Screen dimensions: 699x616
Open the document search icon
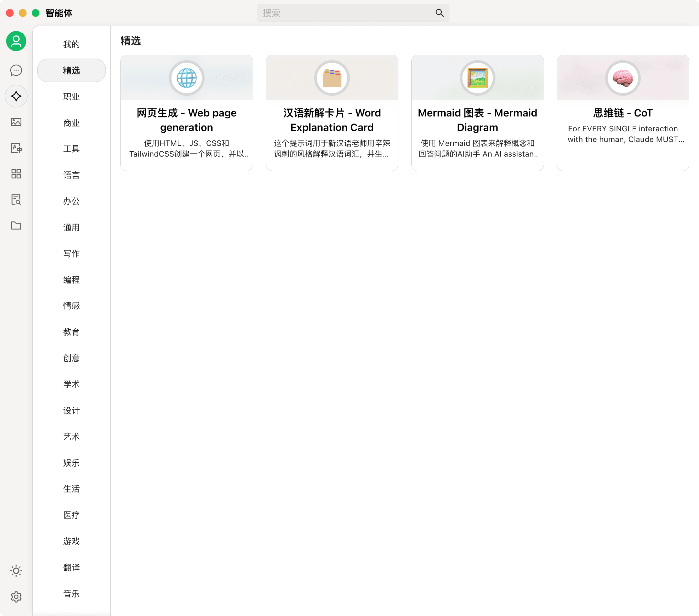[x=16, y=200]
